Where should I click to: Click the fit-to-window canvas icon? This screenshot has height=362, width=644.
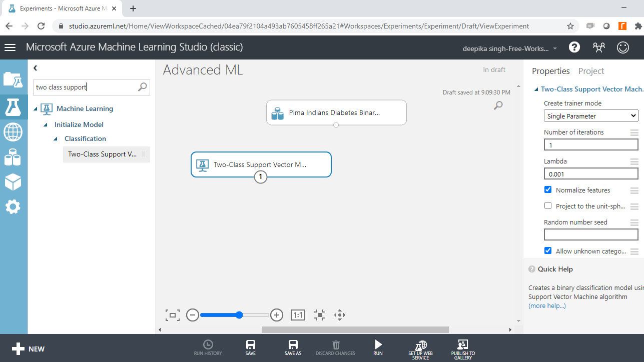[173, 315]
